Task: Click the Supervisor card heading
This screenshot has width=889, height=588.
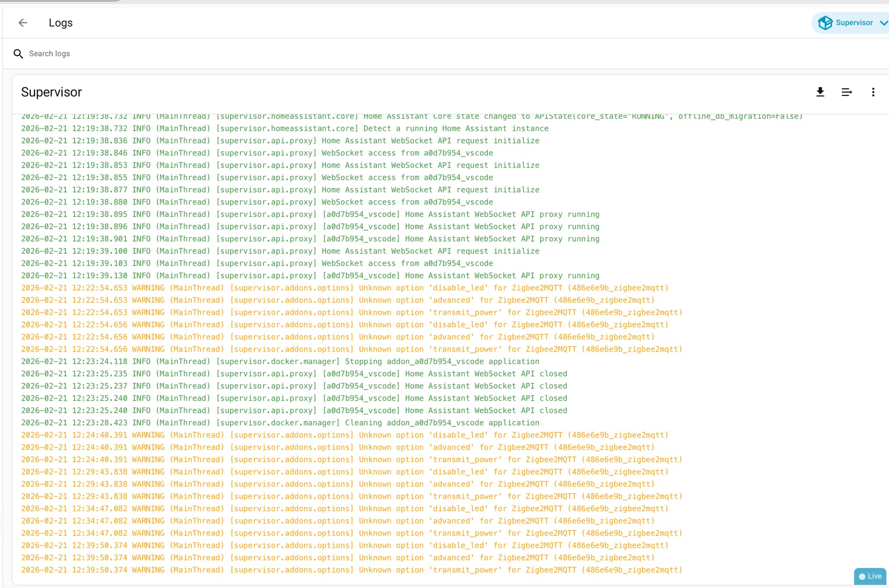Action: coord(51,92)
